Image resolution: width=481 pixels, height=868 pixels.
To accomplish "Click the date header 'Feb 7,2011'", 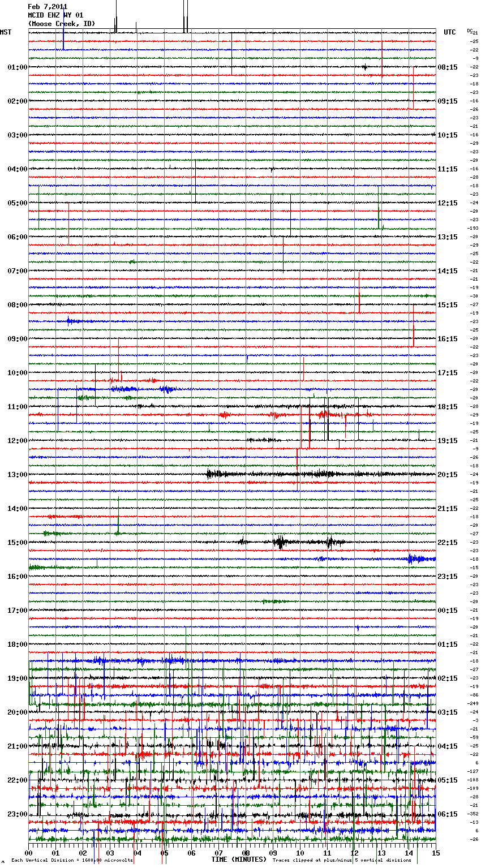I will tap(48, 7).
